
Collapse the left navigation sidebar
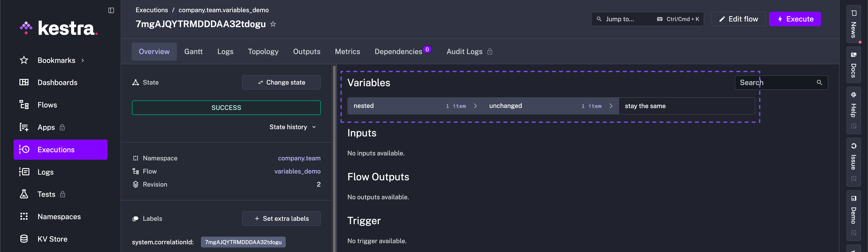tap(111, 10)
